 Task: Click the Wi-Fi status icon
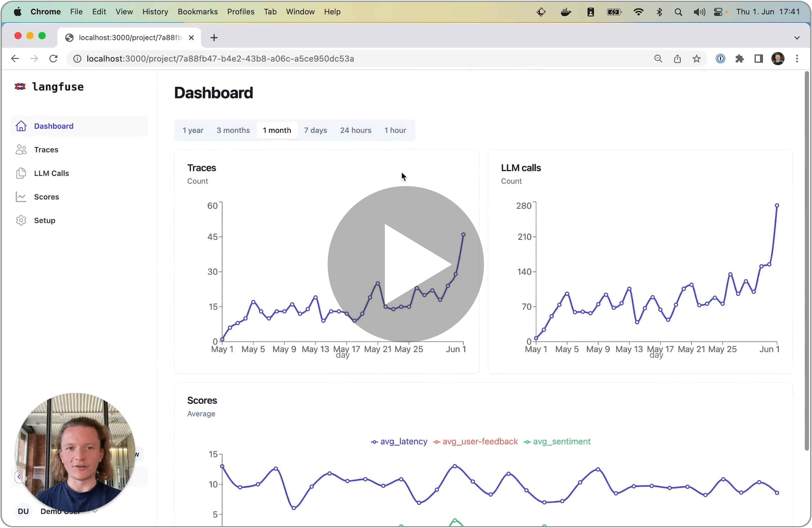pyautogui.click(x=638, y=12)
